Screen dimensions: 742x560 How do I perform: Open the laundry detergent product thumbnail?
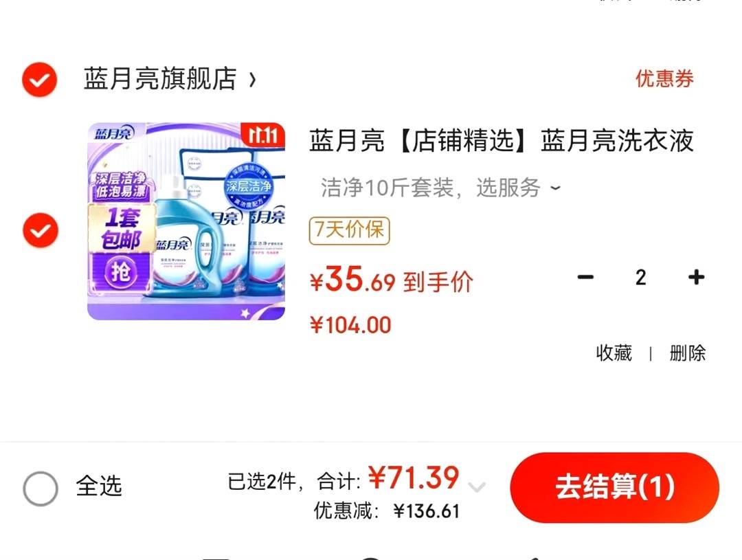click(186, 221)
